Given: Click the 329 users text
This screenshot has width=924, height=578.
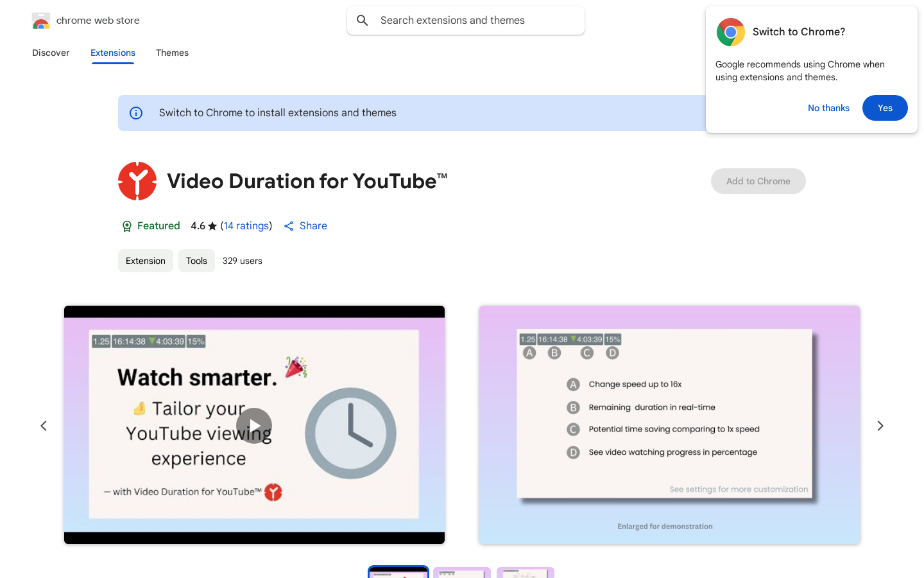Looking at the screenshot, I should click(x=243, y=261).
